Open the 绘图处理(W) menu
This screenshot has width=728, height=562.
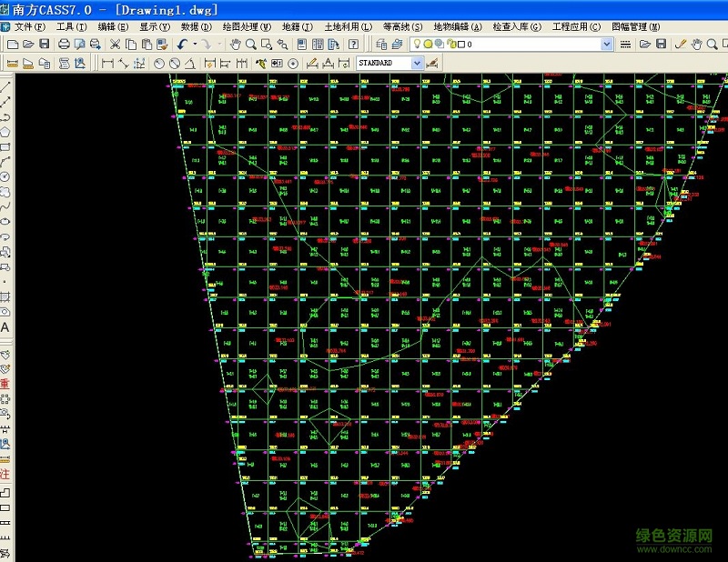(247, 27)
